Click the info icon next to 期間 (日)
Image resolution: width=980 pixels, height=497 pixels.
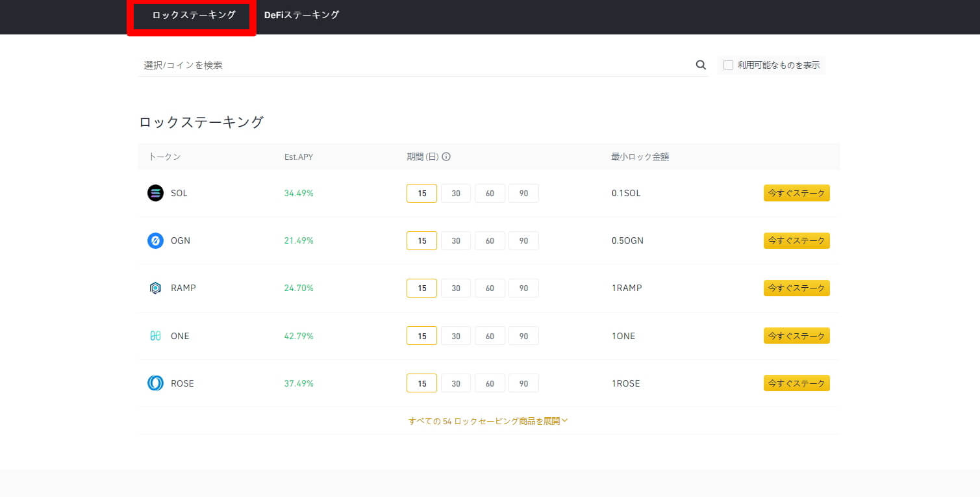click(446, 157)
